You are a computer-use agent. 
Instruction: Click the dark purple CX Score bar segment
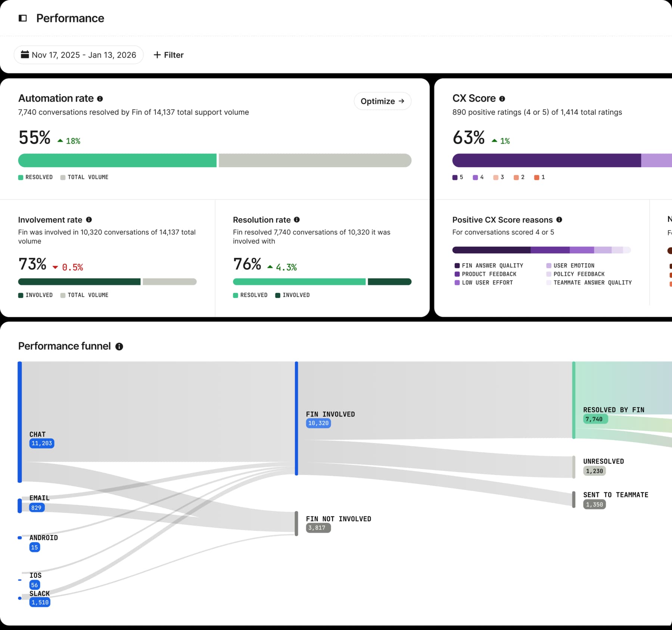[x=547, y=160]
